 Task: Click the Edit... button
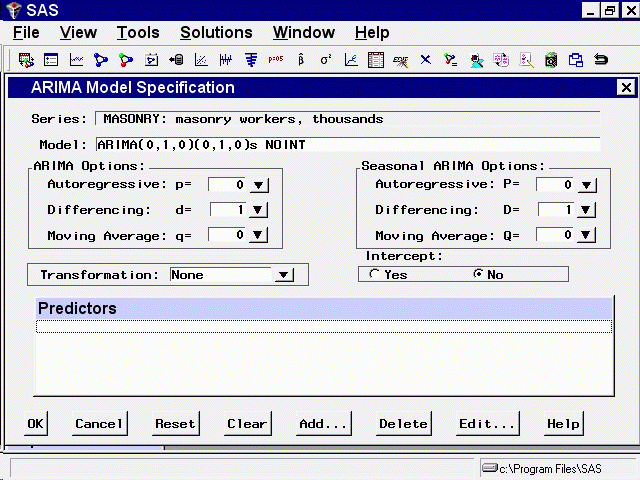tap(487, 424)
